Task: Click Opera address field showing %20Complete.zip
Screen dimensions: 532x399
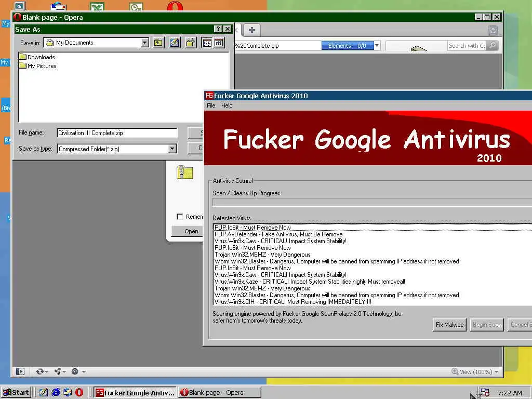Action: 277,46
